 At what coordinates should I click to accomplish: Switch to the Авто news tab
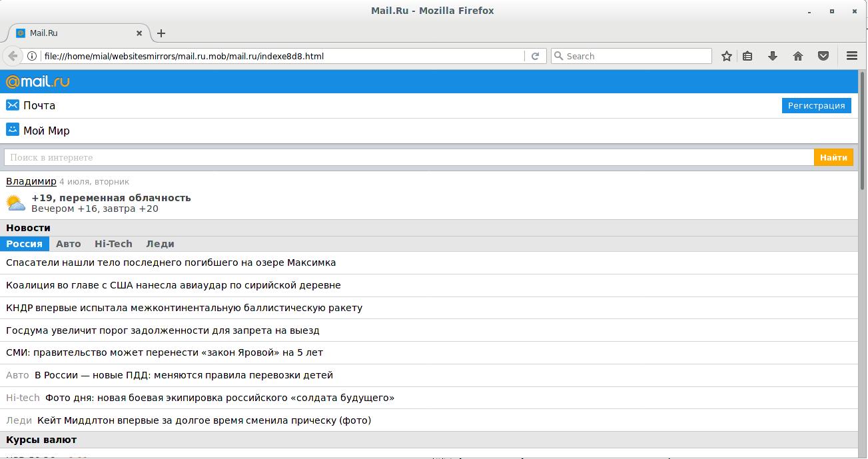click(x=68, y=244)
